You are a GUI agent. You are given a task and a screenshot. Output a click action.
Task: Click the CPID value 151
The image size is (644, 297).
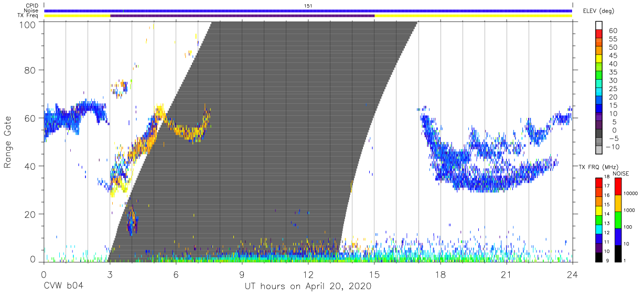[x=308, y=6]
